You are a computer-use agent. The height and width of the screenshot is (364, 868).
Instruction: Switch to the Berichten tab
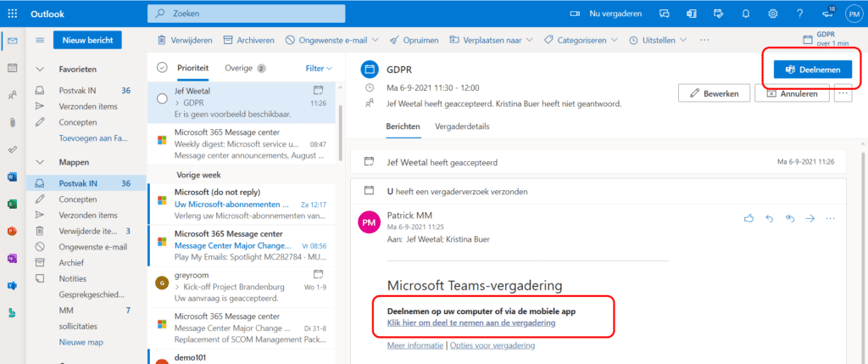click(403, 126)
